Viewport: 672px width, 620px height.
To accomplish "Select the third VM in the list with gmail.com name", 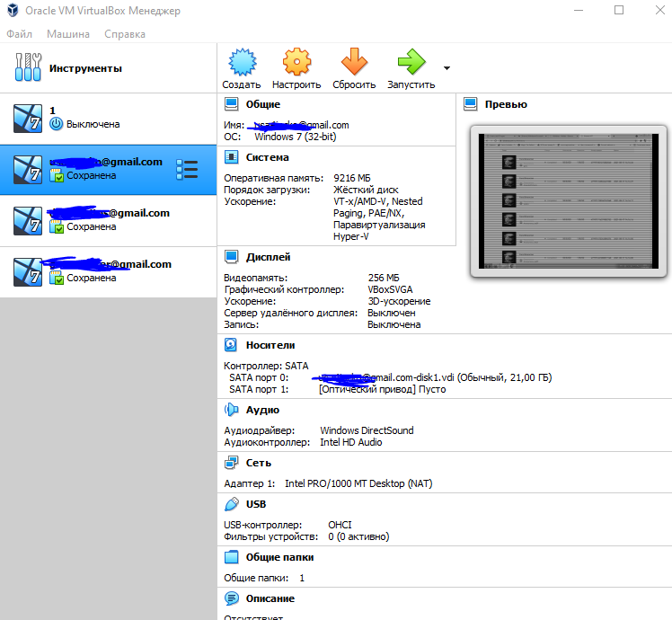I will click(x=109, y=221).
